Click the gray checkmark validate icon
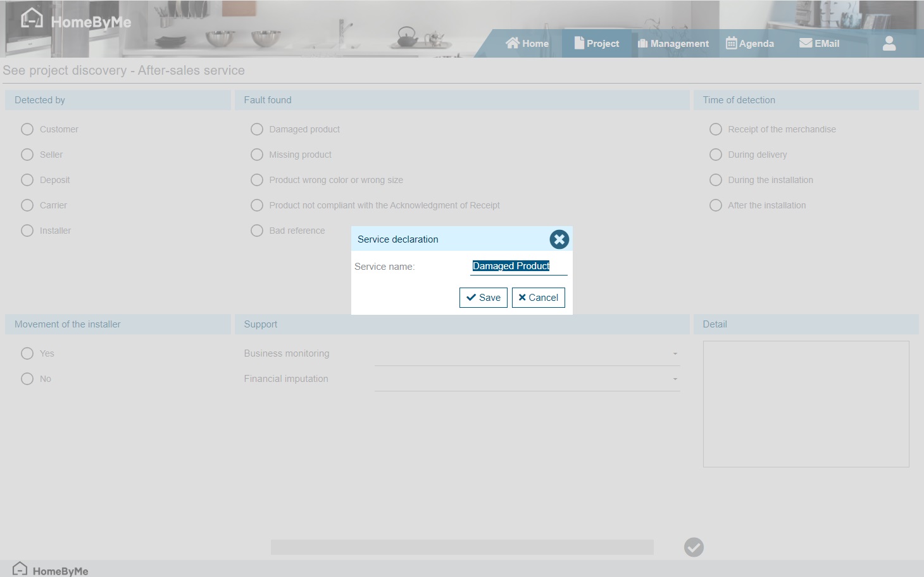This screenshot has height=577, width=924. pos(694,547)
